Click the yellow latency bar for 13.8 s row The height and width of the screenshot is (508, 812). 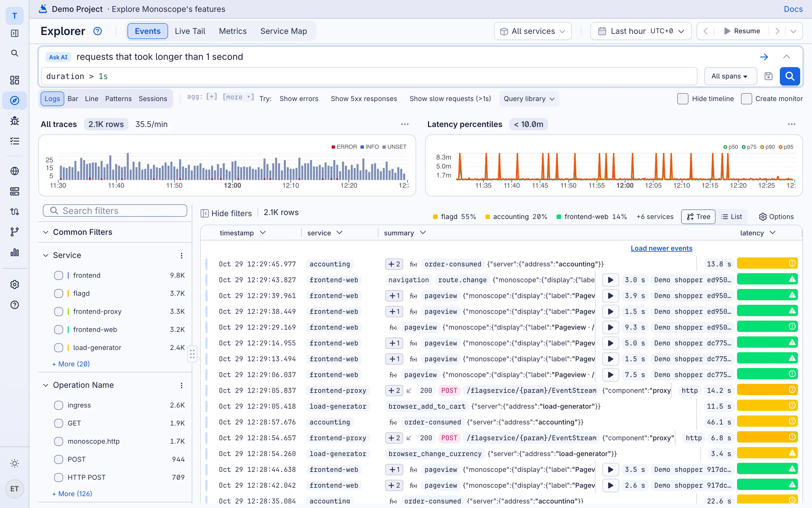(x=767, y=263)
